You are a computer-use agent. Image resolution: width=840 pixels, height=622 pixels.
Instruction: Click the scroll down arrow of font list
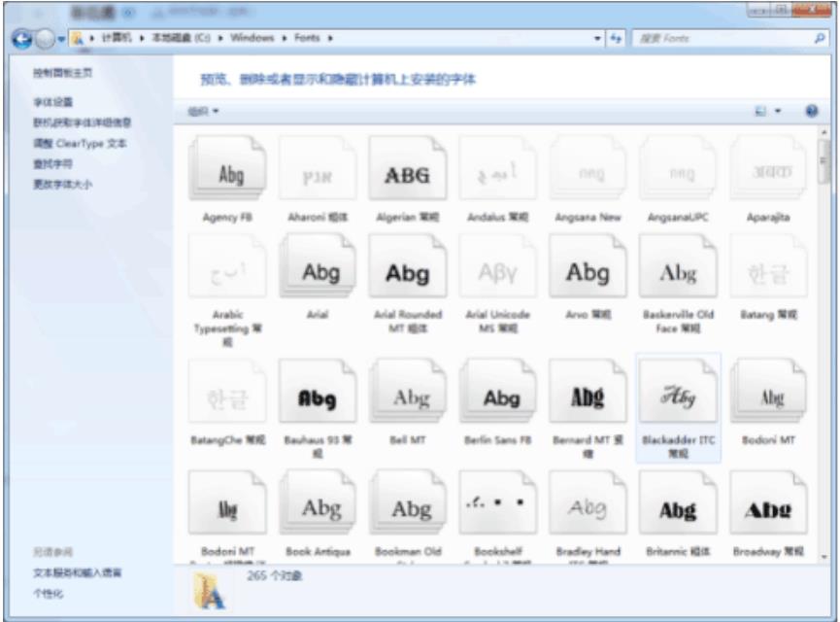[x=823, y=557]
